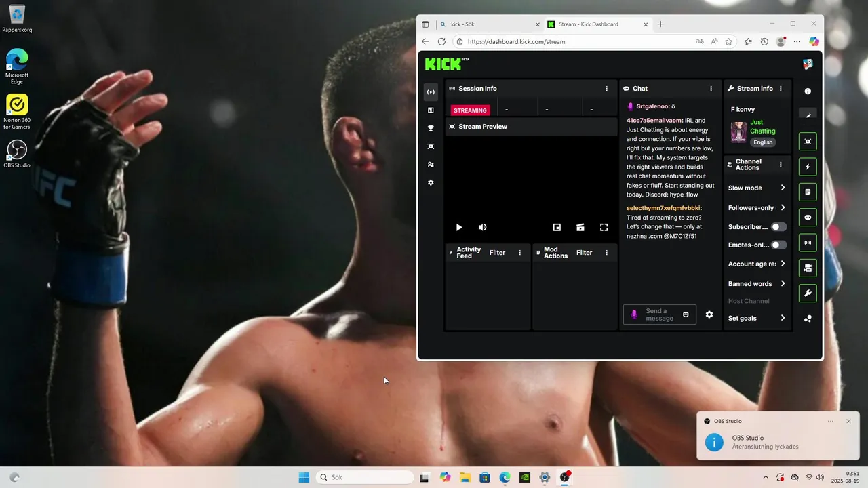The height and width of the screenshot is (488, 868).
Task: Toggle Subscriber-only chat mode
Action: [778, 227]
